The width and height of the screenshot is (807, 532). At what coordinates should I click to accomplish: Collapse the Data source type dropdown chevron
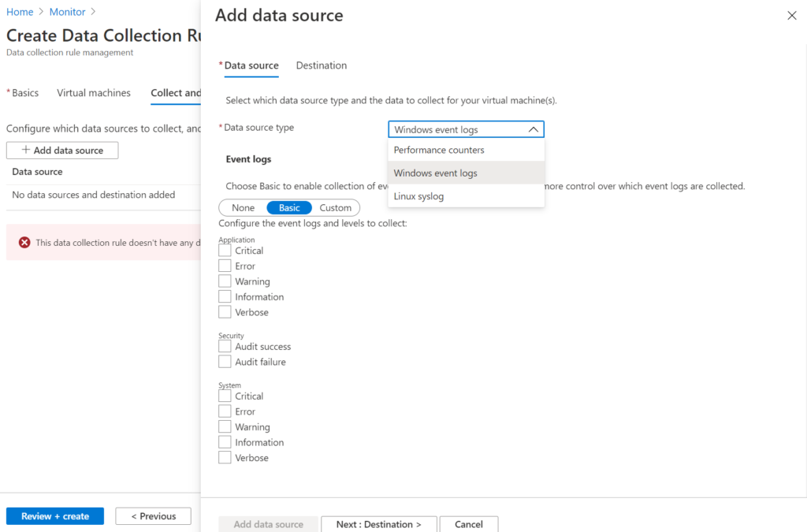pyautogui.click(x=534, y=129)
